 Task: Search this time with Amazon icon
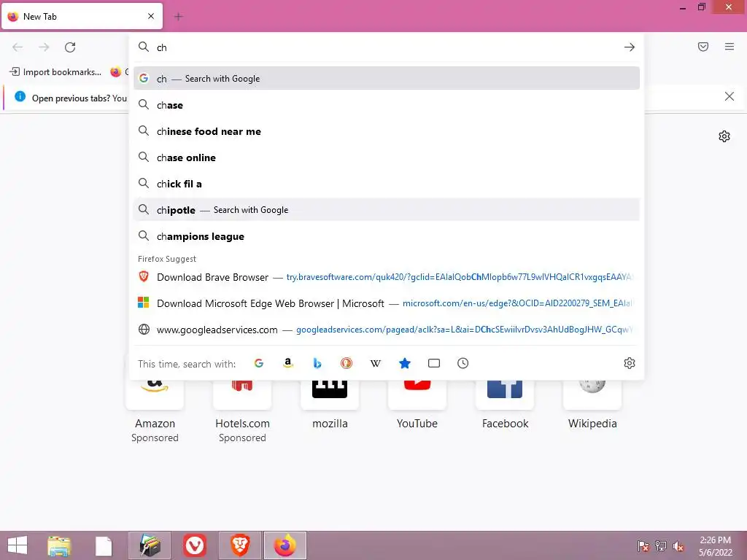tap(287, 363)
